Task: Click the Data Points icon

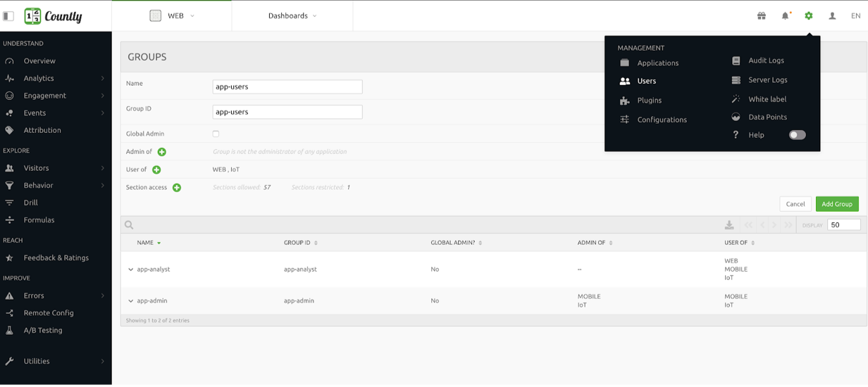Action: tap(736, 118)
